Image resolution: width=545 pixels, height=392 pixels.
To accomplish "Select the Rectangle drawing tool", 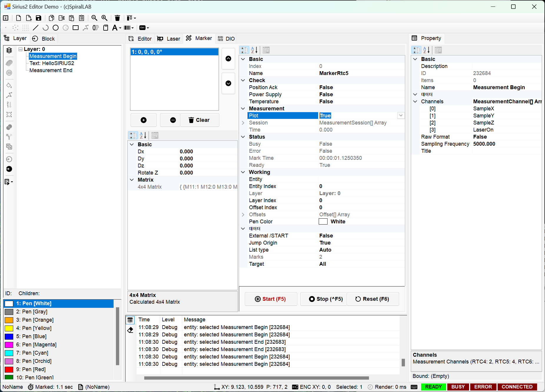I will [x=76, y=28].
